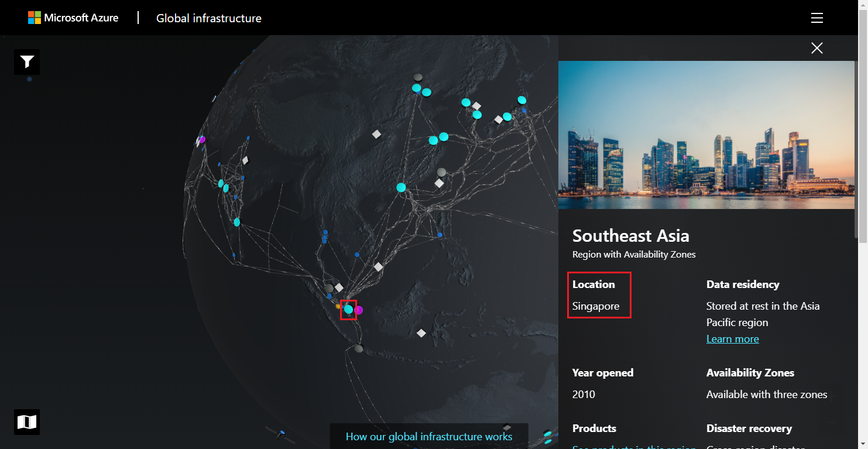Click the map legend icon bottom-left
Image resolution: width=868 pixels, height=449 pixels.
pyautogui.click(x=26, y=421)
